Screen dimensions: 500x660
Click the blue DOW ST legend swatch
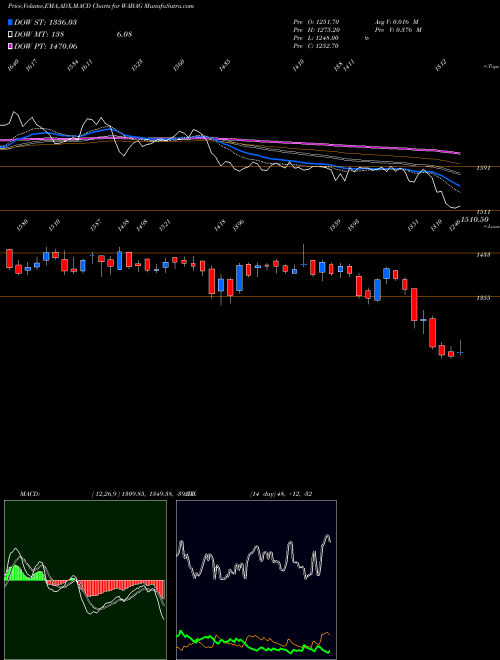(10, 22)
